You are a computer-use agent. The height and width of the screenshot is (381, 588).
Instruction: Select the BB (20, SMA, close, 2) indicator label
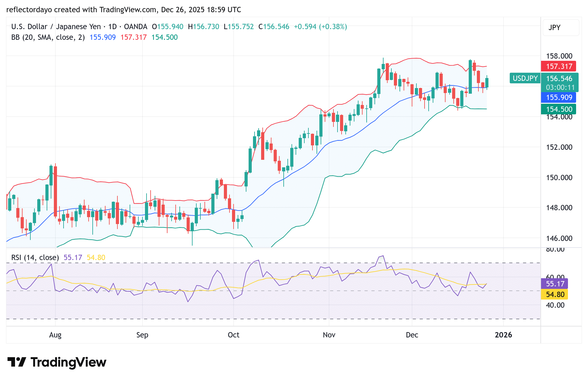pos(47,37)
